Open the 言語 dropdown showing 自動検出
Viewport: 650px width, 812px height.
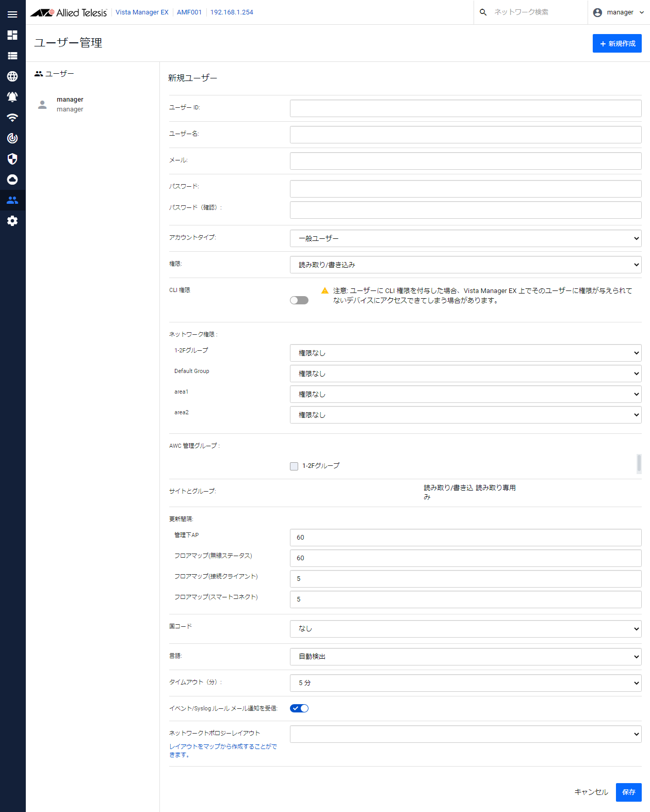466,656
